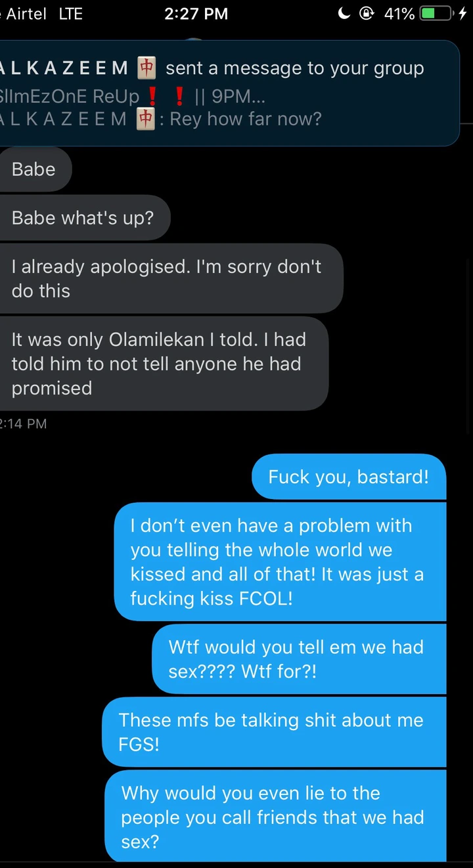Select the 'Babe what's up?' message bubble
The width and height of the screenshot is (473, 868).
[83, 217]
